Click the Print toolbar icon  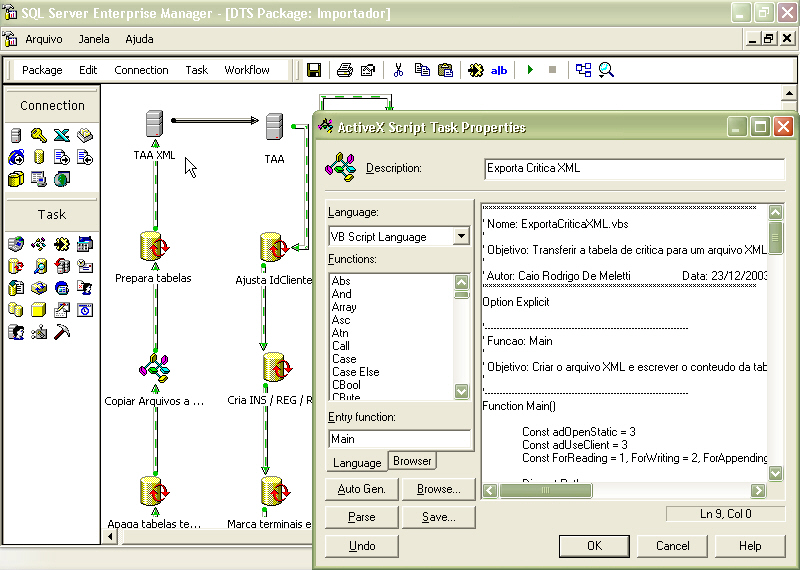point(345,70)
